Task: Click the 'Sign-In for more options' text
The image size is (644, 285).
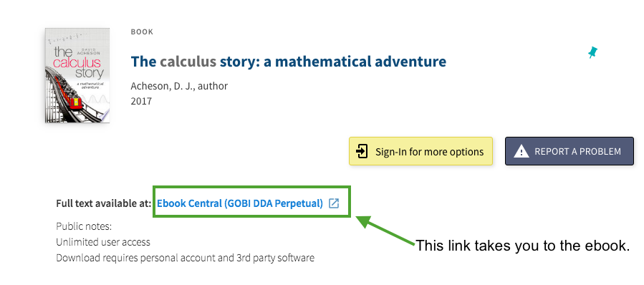Action: point(429,152)
